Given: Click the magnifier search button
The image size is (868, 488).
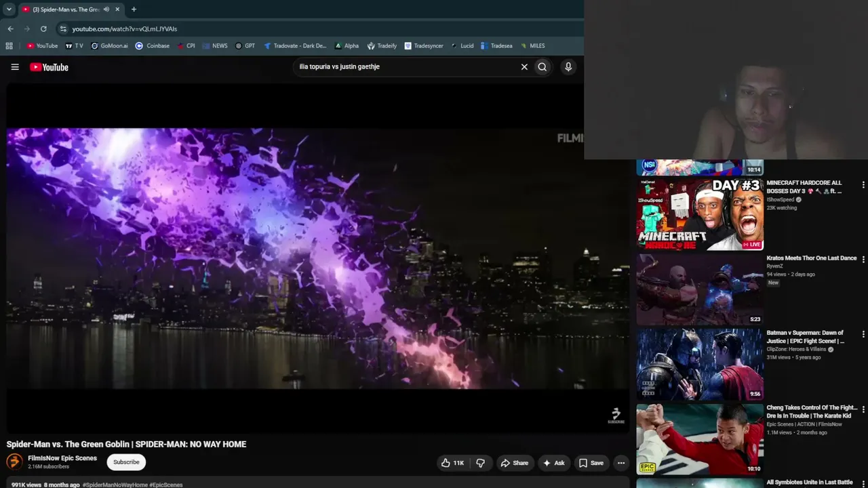Looking at the screenshot, I should point(542,67).
